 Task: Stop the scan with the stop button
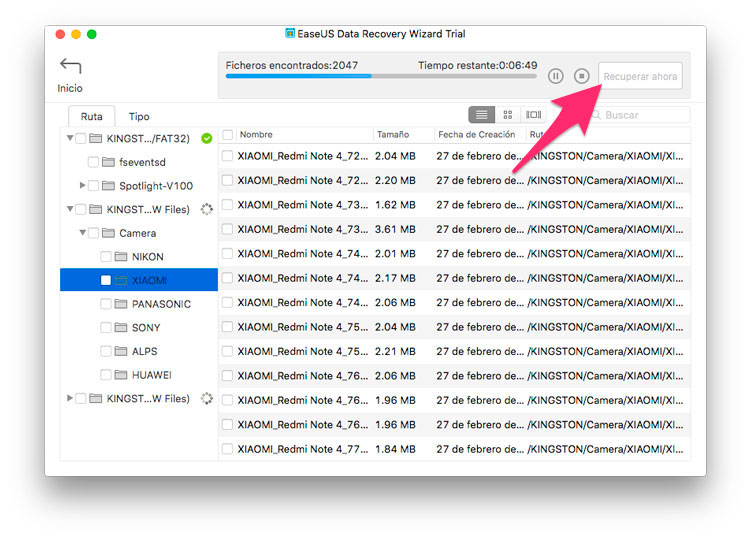582,76
